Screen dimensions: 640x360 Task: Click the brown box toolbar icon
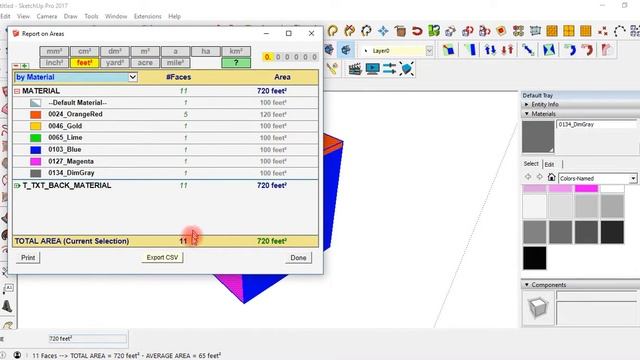[400, 31]
